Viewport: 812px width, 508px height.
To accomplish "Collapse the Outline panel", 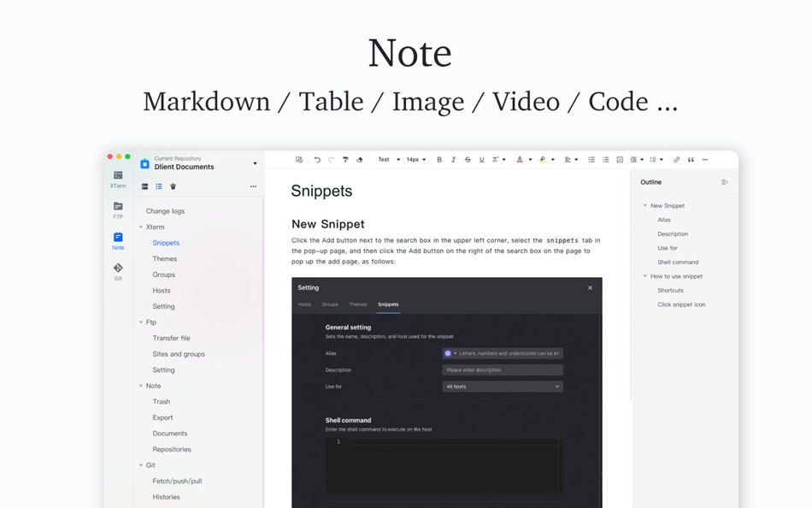I will [725, 182].
